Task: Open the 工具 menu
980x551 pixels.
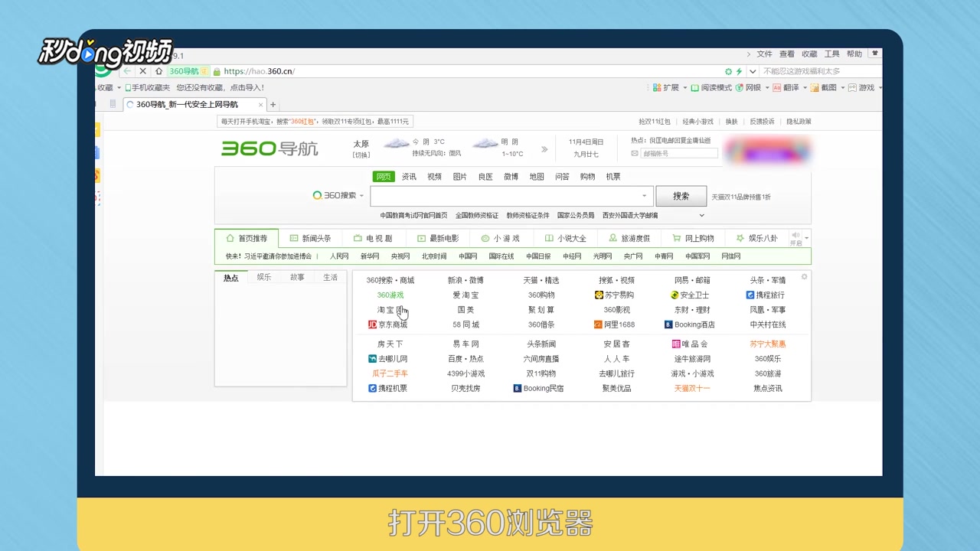Action: pyautogui.click(x=831, y=54)
